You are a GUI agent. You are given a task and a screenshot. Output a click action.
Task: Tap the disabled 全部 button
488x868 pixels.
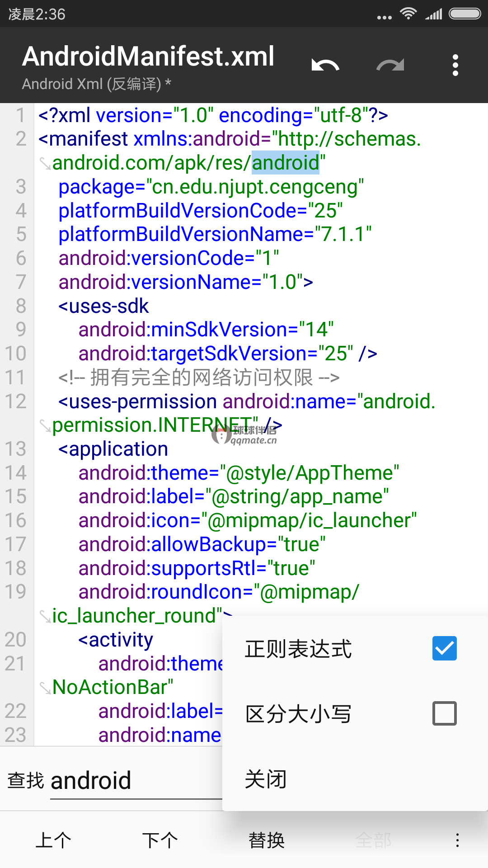point(373,840)
